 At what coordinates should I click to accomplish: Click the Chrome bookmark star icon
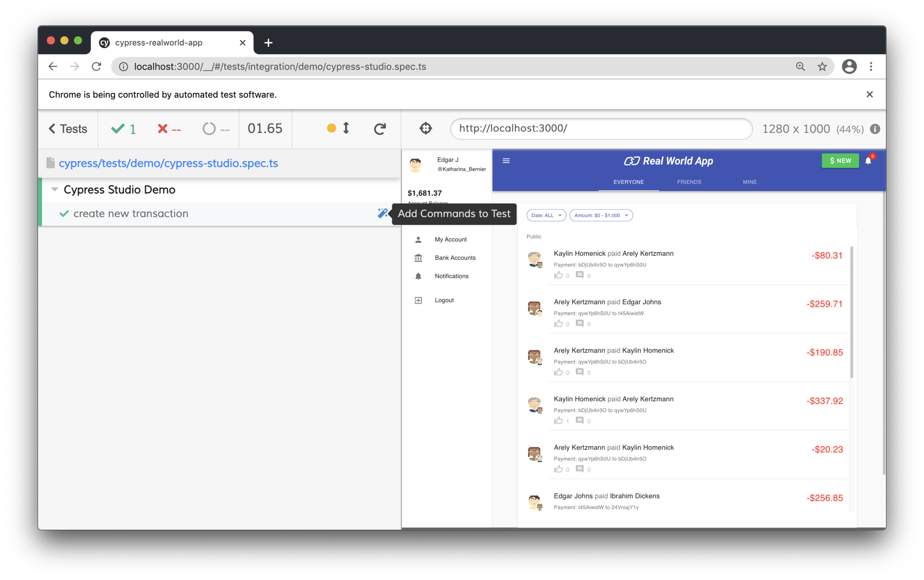[822, 67]
